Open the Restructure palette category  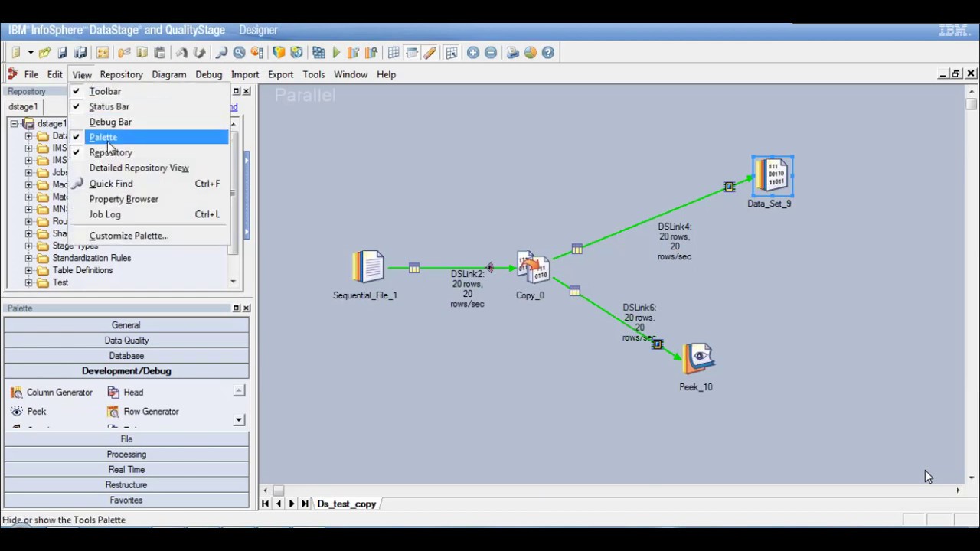[126, 485]
